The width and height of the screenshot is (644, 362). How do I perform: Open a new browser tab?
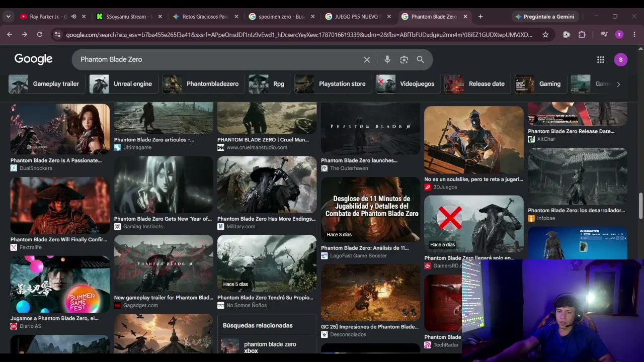(x=480, y=17)
